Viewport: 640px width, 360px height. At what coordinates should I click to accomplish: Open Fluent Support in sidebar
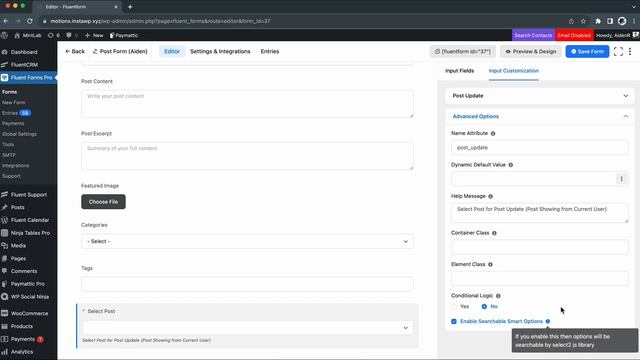pos(29,195)
